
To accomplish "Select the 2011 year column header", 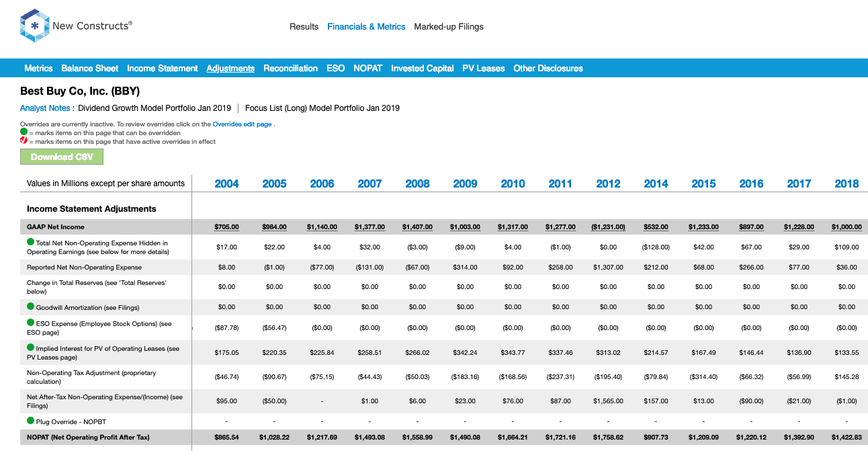I will pyautogui.click(x=560, y=183).
